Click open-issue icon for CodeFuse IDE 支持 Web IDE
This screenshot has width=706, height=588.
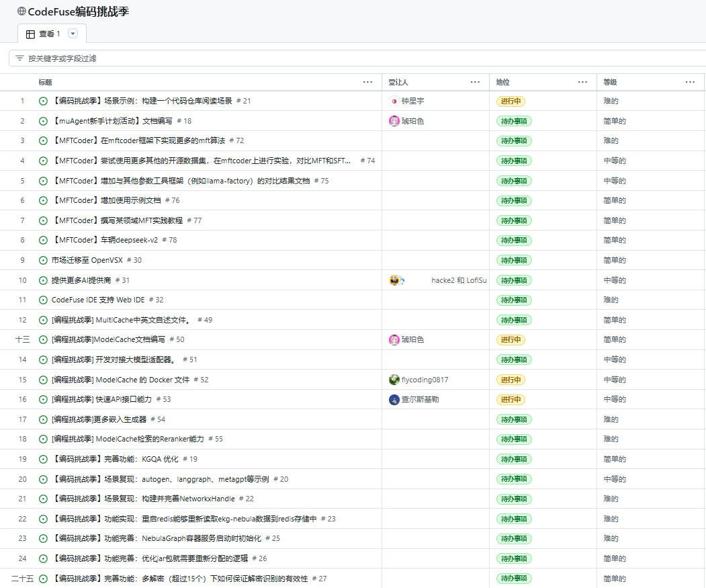click(x=43, y=300)
